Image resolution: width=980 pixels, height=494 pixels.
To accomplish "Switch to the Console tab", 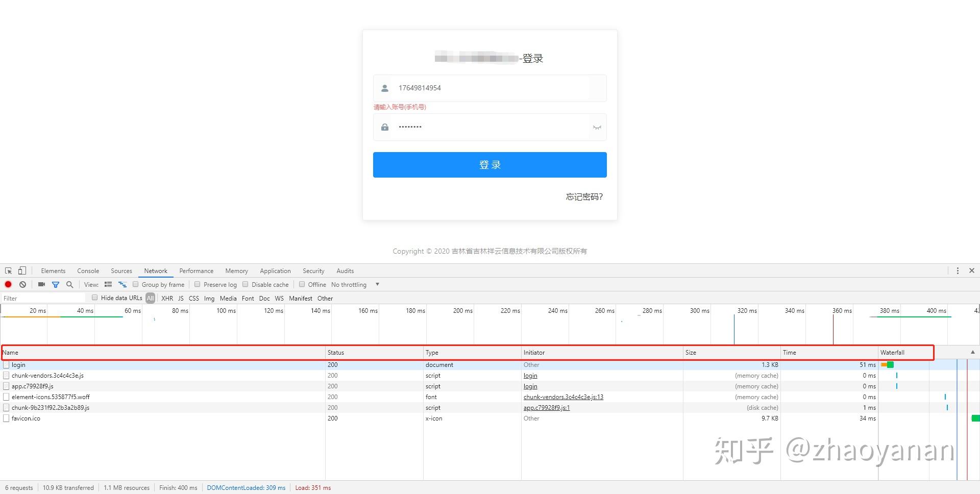I will [88, 270].
